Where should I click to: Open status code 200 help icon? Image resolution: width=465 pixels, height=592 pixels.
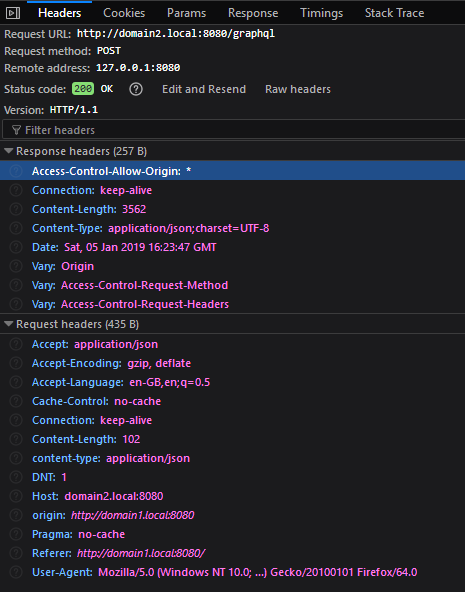point(136,89)
